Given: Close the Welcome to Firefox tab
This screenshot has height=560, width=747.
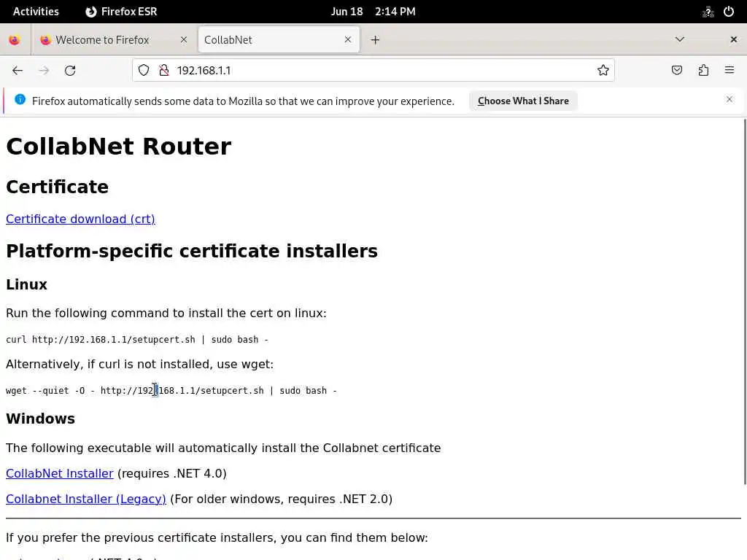Looking at the screenshot, I should (183, 40).
